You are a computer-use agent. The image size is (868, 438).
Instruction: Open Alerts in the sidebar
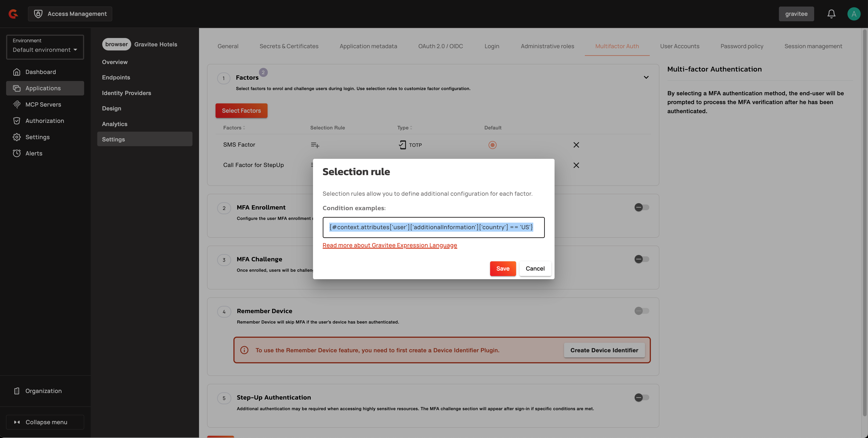(34, 153)
